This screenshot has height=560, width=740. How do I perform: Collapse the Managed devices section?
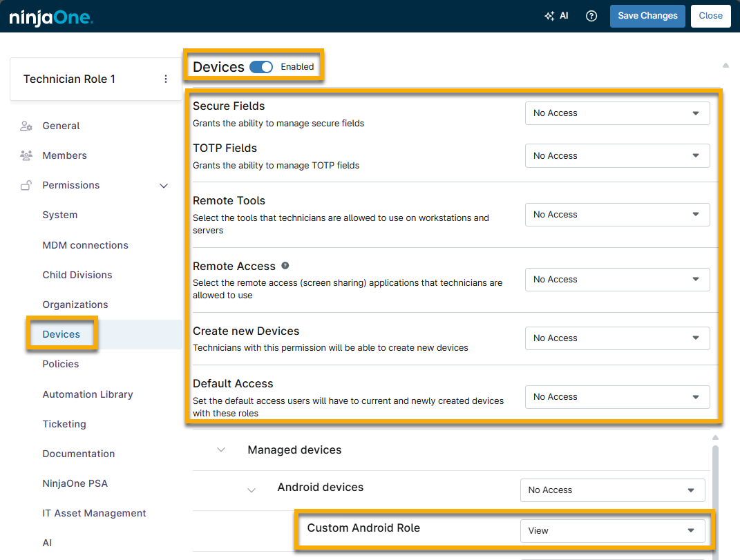(x=221, y=450)
